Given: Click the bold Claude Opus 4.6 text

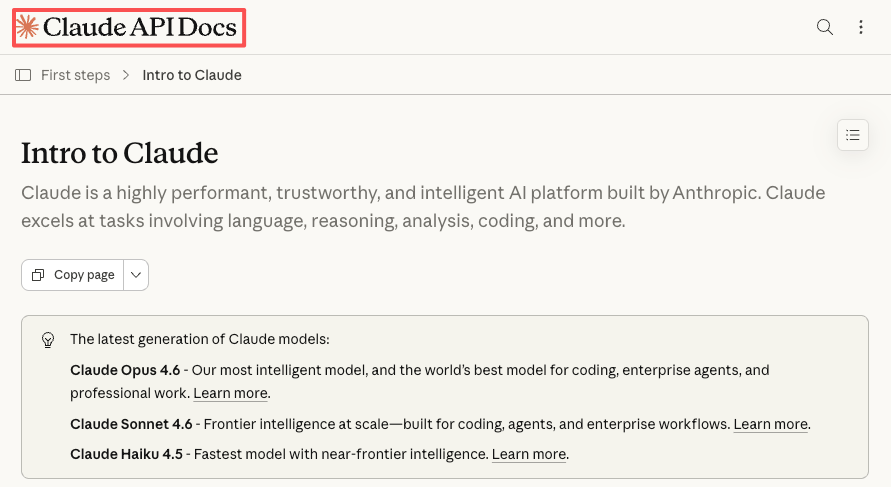Looking at the screenshot, I should click(x=125, y=370).
